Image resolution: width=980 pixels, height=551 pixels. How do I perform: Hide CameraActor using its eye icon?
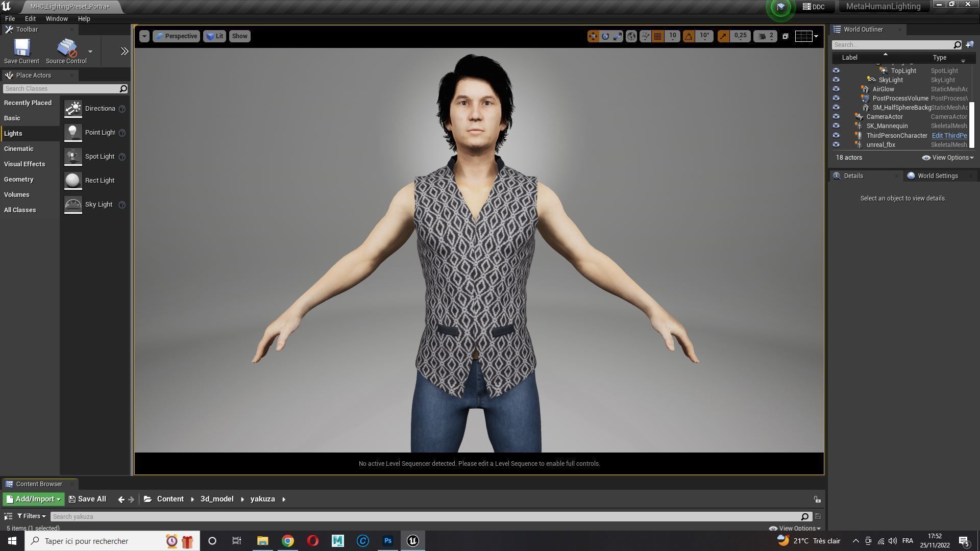pyautogui.click(x=836, y=117)
